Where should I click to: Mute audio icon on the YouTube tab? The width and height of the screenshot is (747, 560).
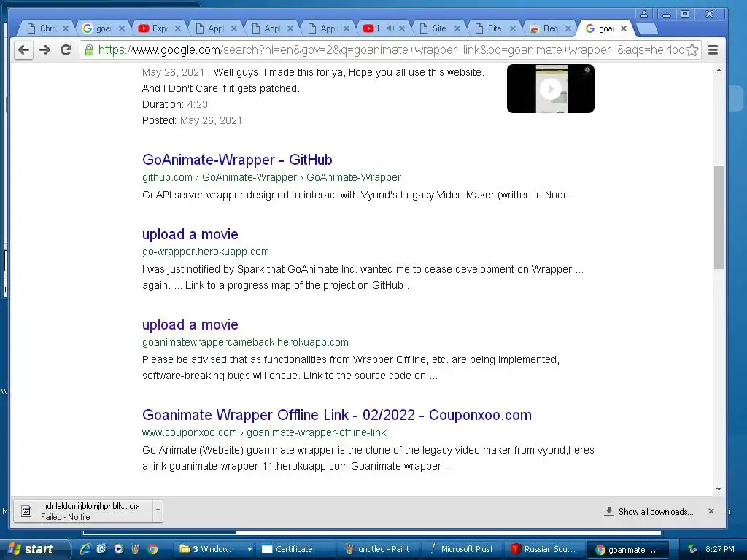click(391, 28)
